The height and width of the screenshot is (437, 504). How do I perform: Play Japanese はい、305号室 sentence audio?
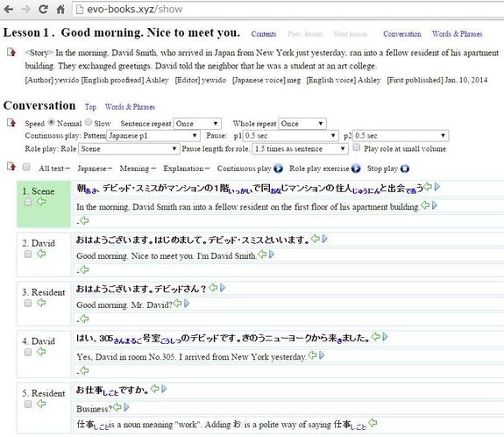click(x=386, y=337)
